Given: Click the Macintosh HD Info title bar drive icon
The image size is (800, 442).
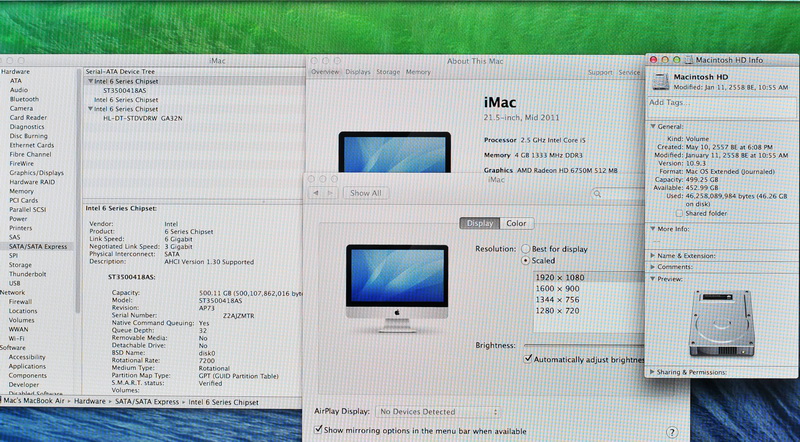Looking at the screenshot, I should coord(688,60).
